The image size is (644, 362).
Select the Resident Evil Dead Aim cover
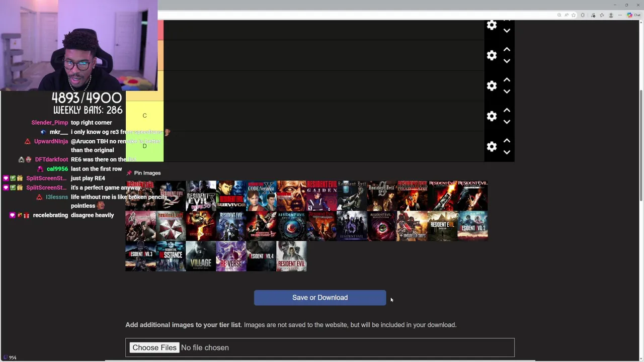pos(412,196)
